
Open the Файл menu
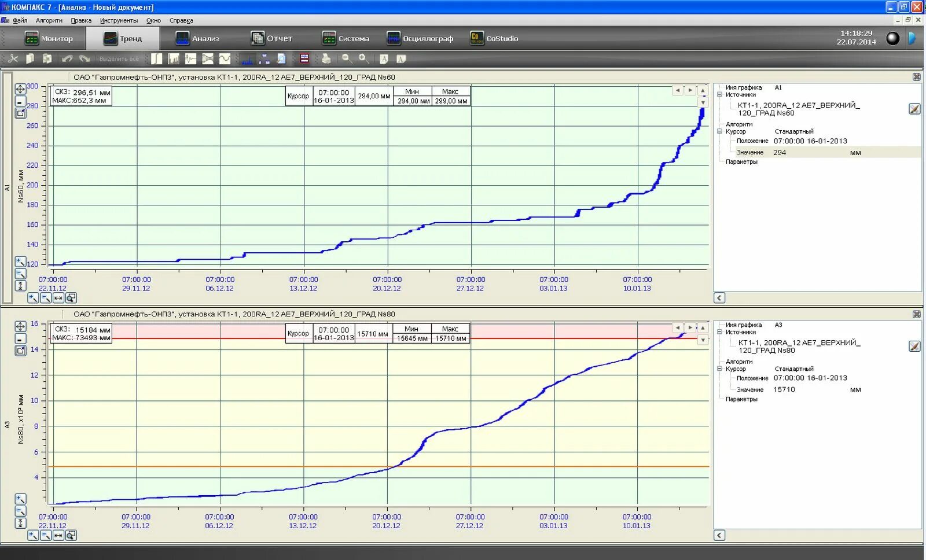(x=20, y=20)
